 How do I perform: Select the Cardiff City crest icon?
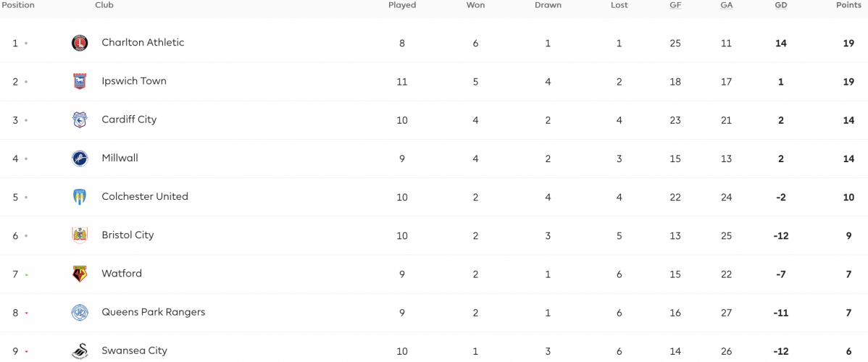click(80, 119)
